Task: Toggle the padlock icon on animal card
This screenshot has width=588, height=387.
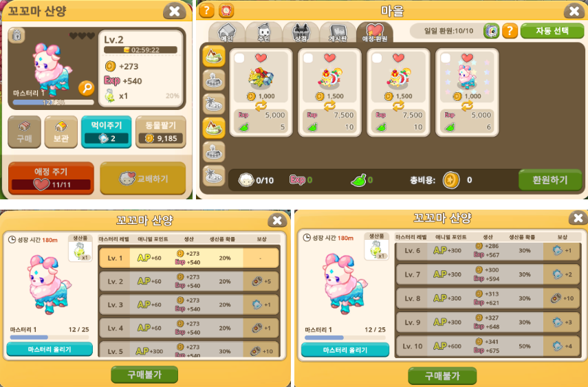Action: pyautogui.click(x=17, y=35)
